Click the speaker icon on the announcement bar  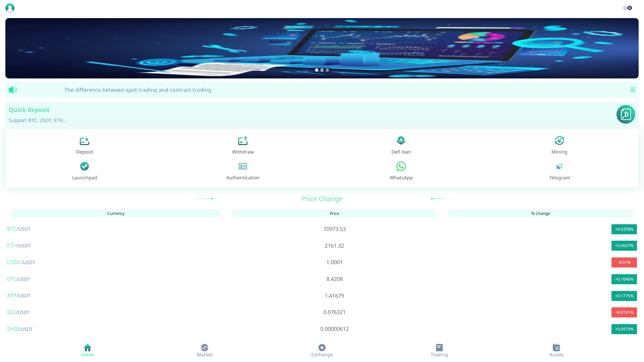pyautogui.click(x=13, y=90)
